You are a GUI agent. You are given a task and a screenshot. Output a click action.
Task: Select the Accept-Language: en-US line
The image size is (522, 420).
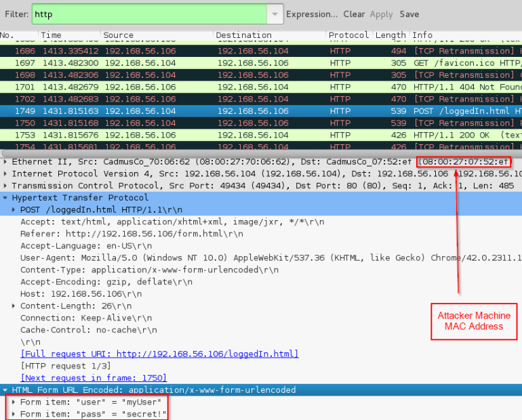(x=86, y=246)
